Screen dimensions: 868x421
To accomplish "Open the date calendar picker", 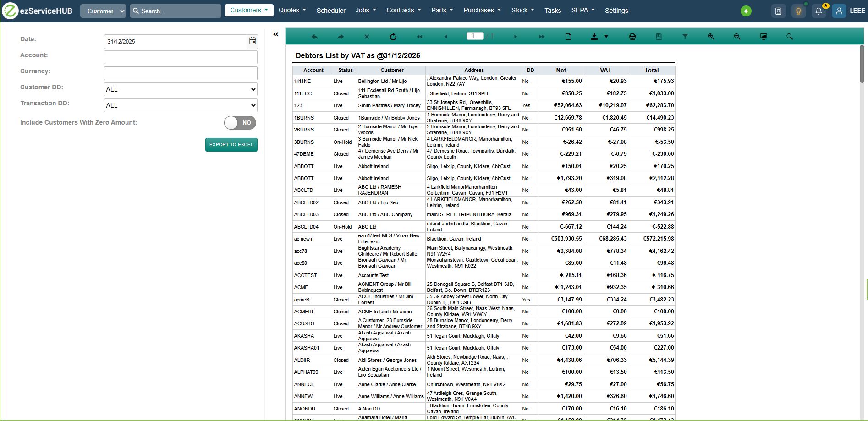I will (x=253, y=41).
